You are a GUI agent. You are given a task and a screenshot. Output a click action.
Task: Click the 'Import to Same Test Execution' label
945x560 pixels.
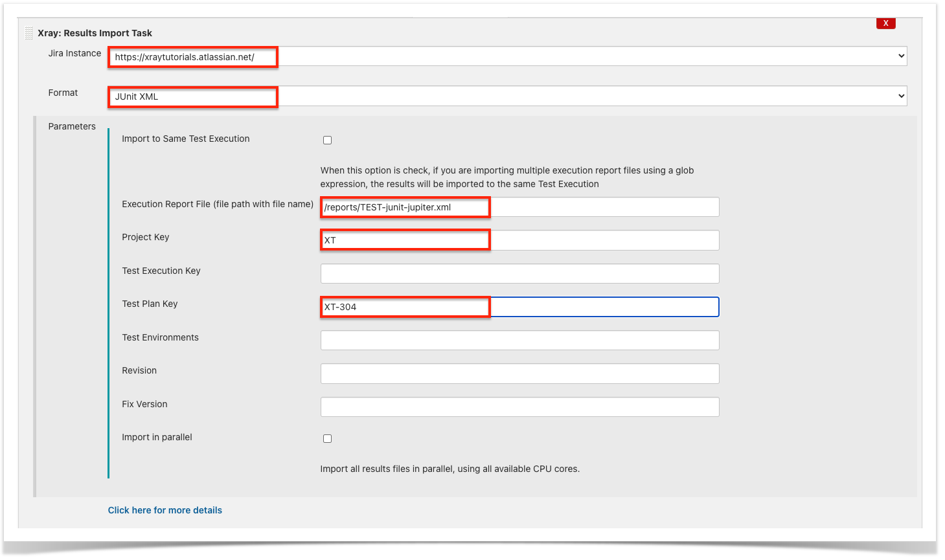click(185, 139)
